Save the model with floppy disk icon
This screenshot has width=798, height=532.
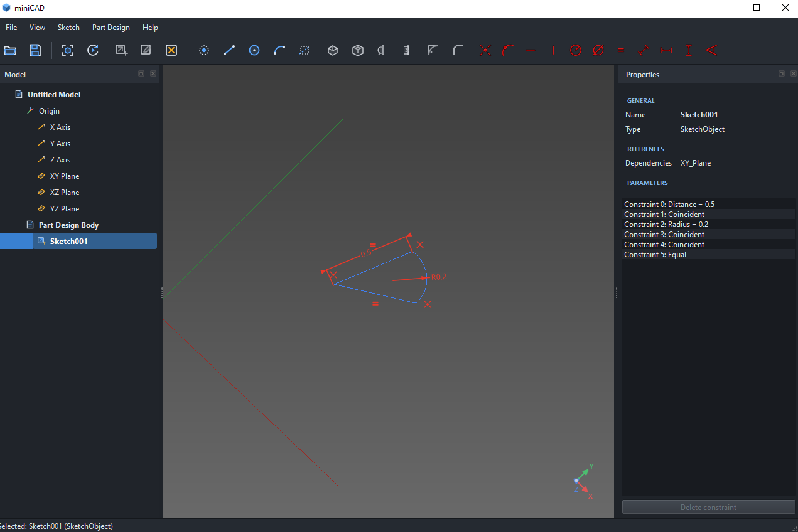(x=35, y=50)
